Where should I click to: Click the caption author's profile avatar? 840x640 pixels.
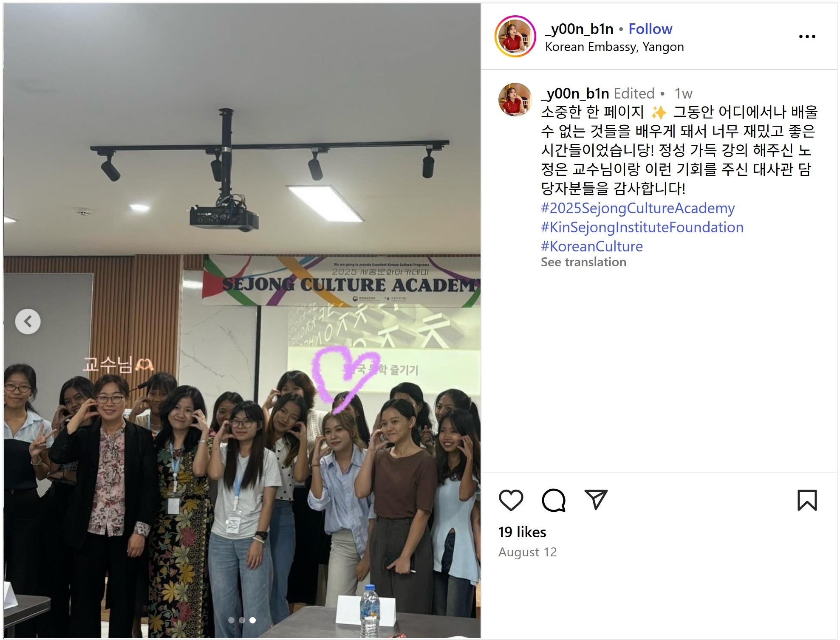[x=515, y=99]
